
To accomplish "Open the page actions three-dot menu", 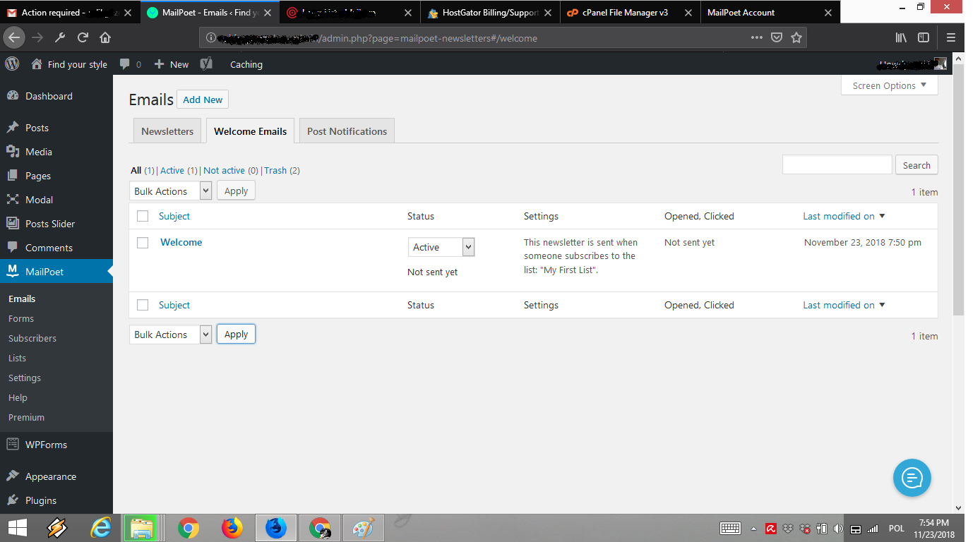I will click(756, 37).
